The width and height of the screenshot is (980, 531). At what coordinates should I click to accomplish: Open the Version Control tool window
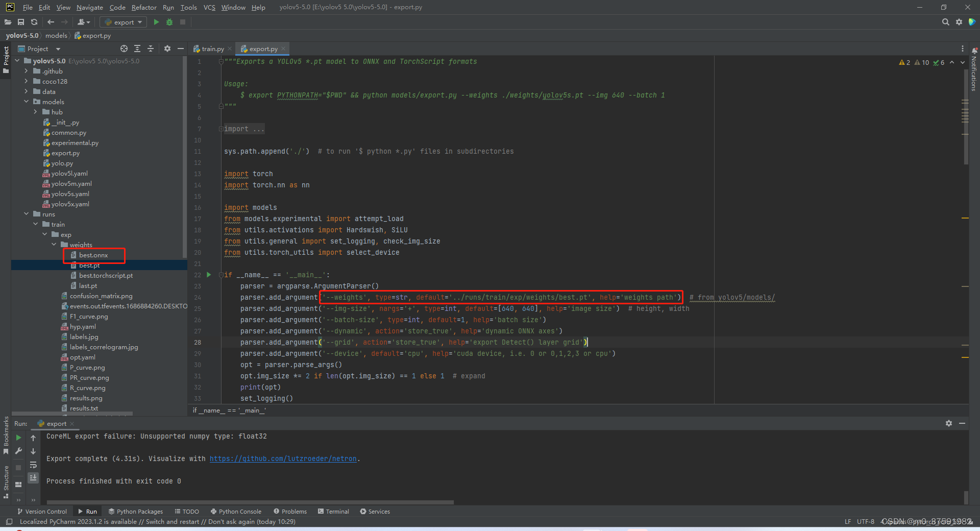42,511
